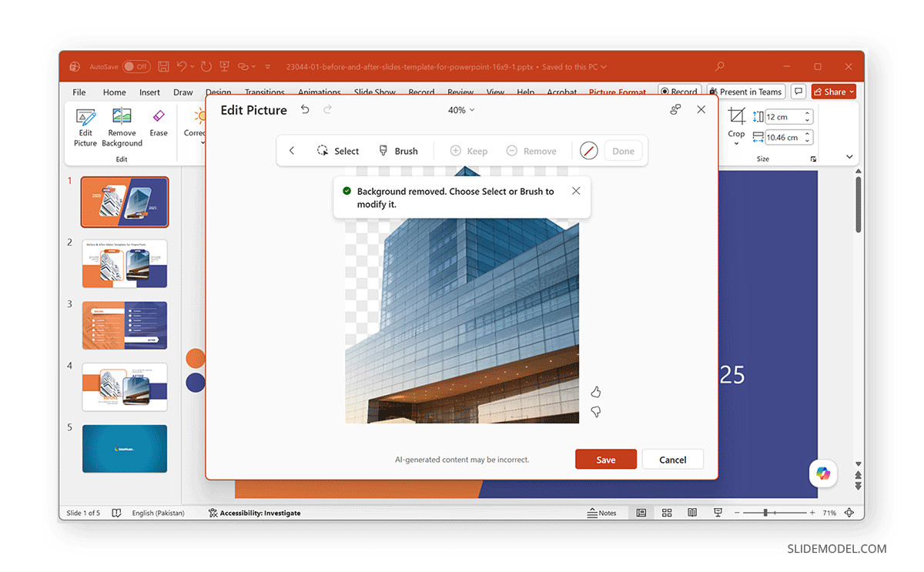Click the Undo icon in title bar
This screenshot has width=924, height=572.
(182, 67)
